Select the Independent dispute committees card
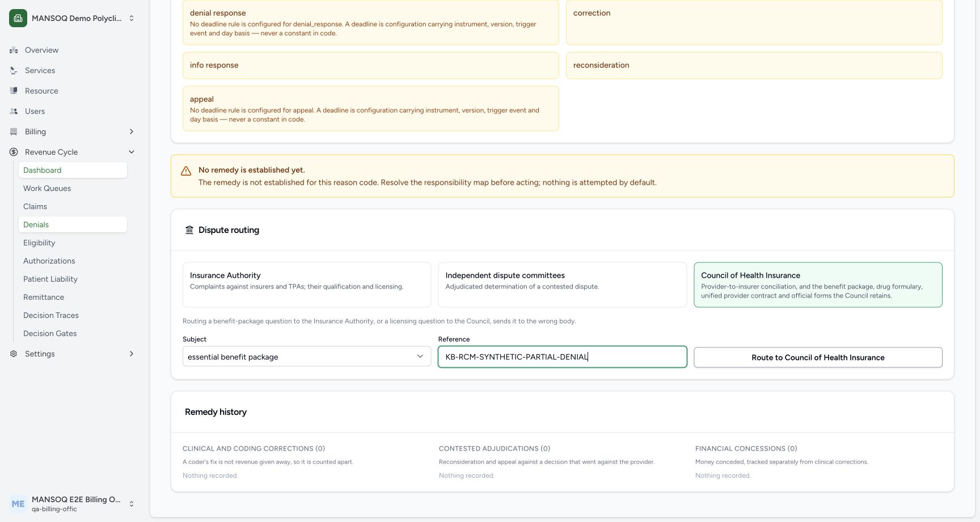This screenshot has height=522, width=980. [562, 285]
